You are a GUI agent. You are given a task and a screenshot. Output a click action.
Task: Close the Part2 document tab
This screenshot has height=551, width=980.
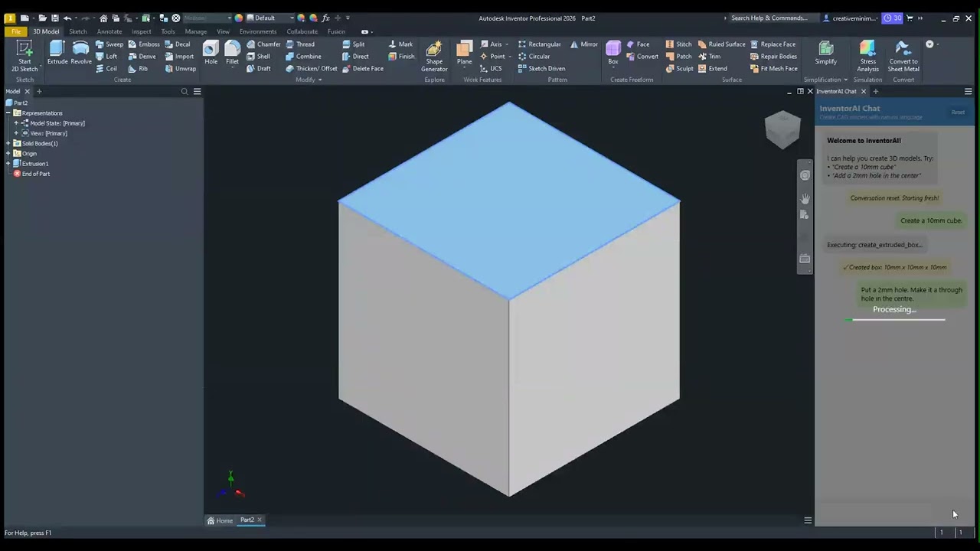[260, 520]
